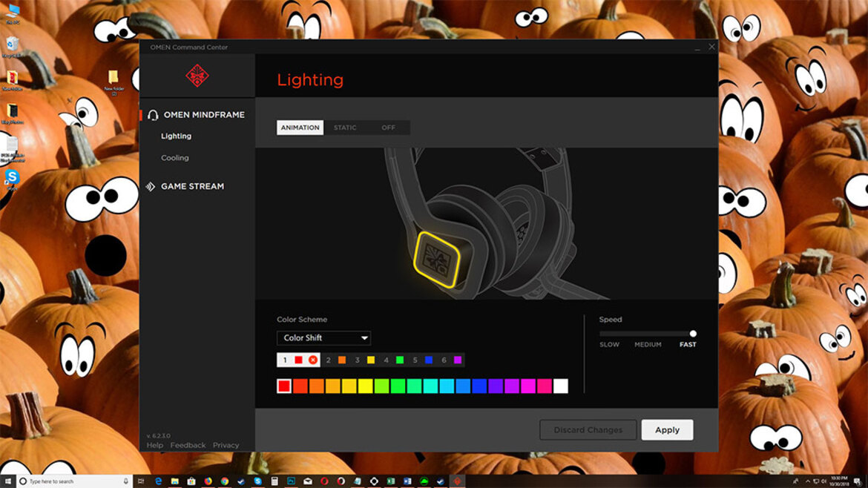Open Task View from the taskbar

tap(141, 481)
